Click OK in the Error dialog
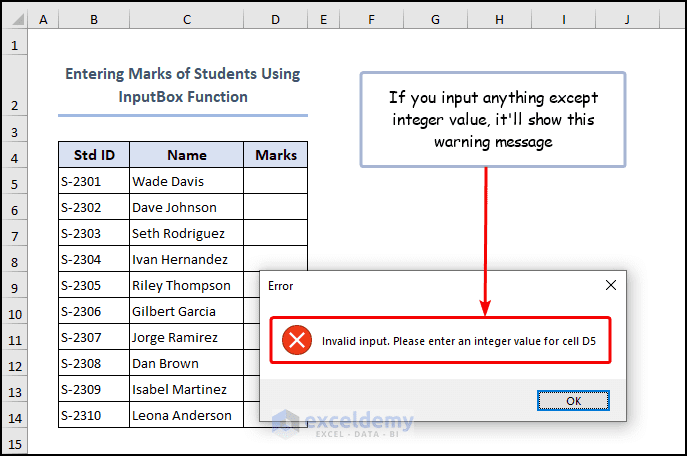 coord(573,400)
